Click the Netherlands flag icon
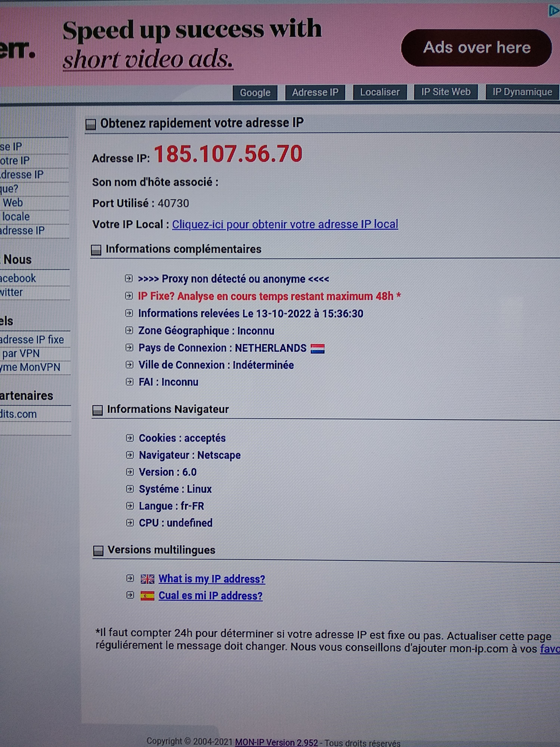Viewport: 560px width, 747px height. pos(317,348)
